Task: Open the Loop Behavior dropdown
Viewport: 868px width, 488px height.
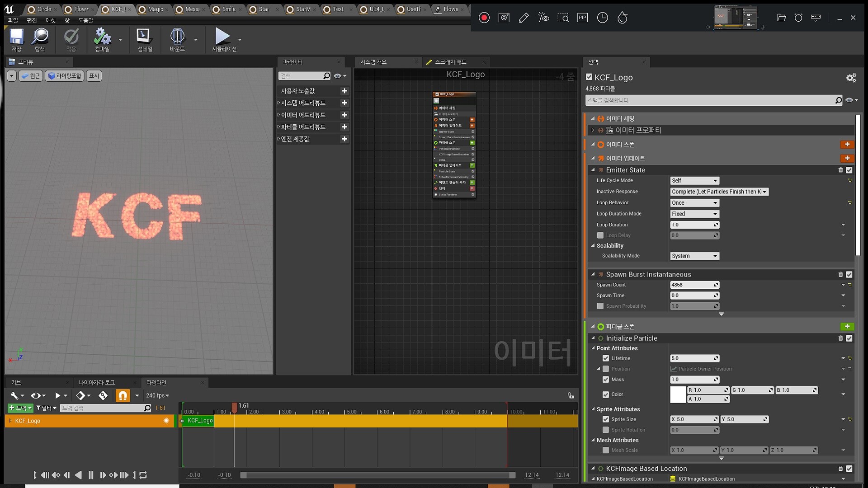Action: (694, 203)
